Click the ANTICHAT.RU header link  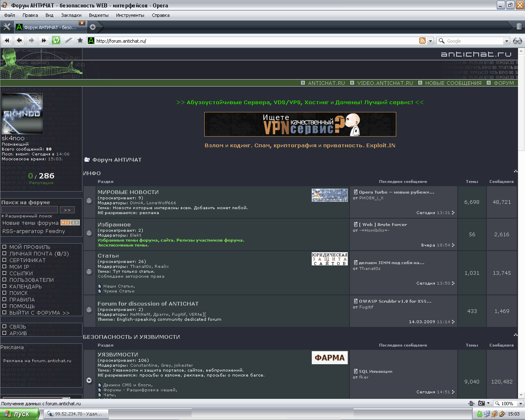pos(326,83)
